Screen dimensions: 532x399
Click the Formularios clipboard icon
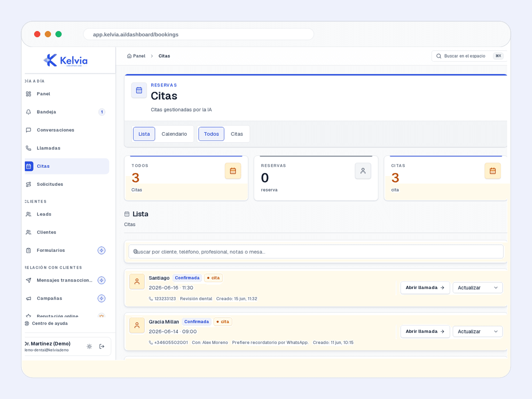click(x=28, y=250)
